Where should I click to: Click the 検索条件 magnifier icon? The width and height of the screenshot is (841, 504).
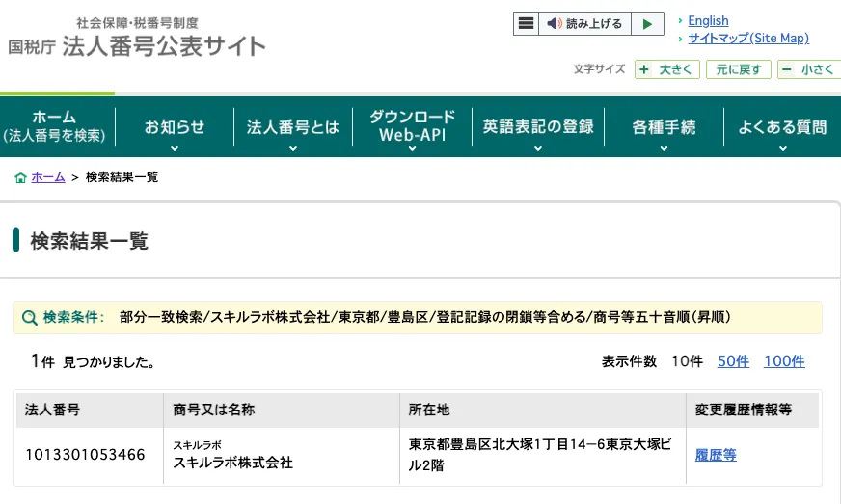click(30, 317)
